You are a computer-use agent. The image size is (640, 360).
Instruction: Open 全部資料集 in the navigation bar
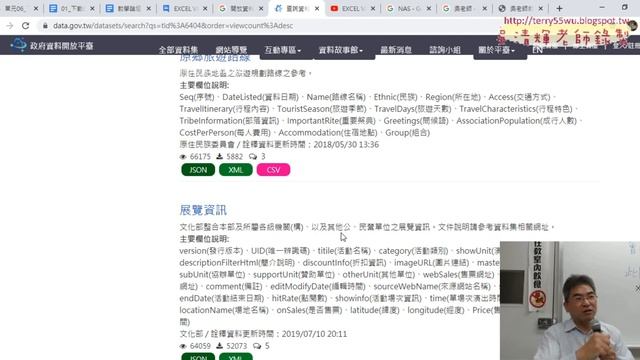tap(178, 50)
